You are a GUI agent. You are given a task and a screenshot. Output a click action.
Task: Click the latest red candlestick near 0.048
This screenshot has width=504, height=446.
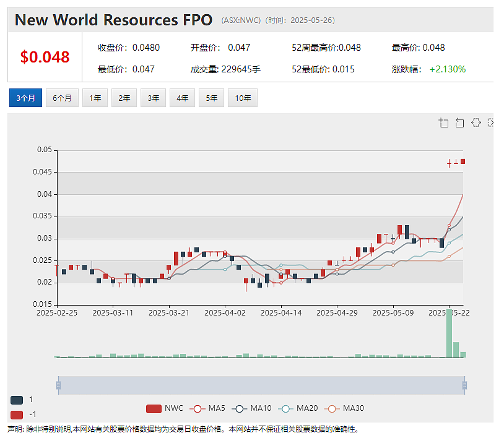(463, 161)
